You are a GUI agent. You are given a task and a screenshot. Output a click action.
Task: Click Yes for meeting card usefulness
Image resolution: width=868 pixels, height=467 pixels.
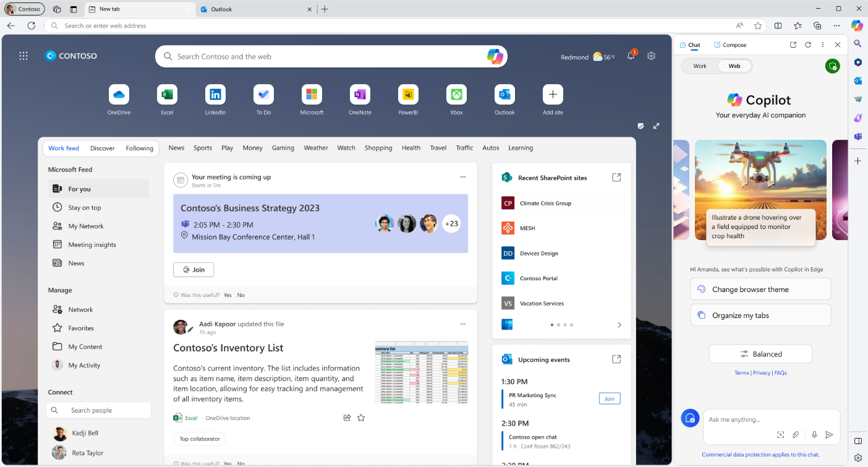click(x=228, y=295)
